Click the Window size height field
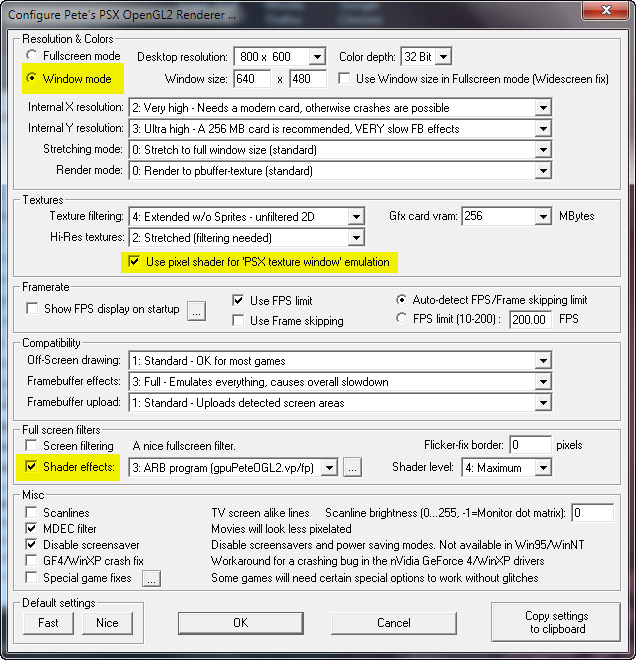Image resolution: width=636 pixels, height=660 pixels. (308, 79)
